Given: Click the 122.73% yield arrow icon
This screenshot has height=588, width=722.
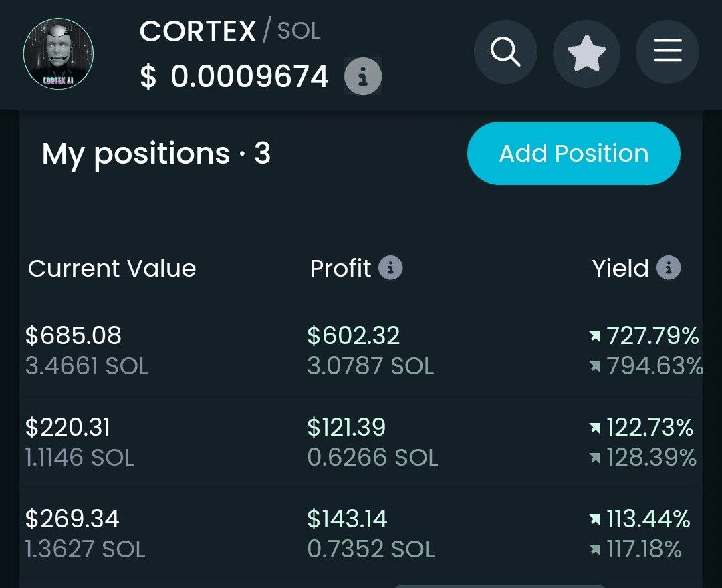Looking at the screenshot, I should pyautogui.click(x=596, y=428).
